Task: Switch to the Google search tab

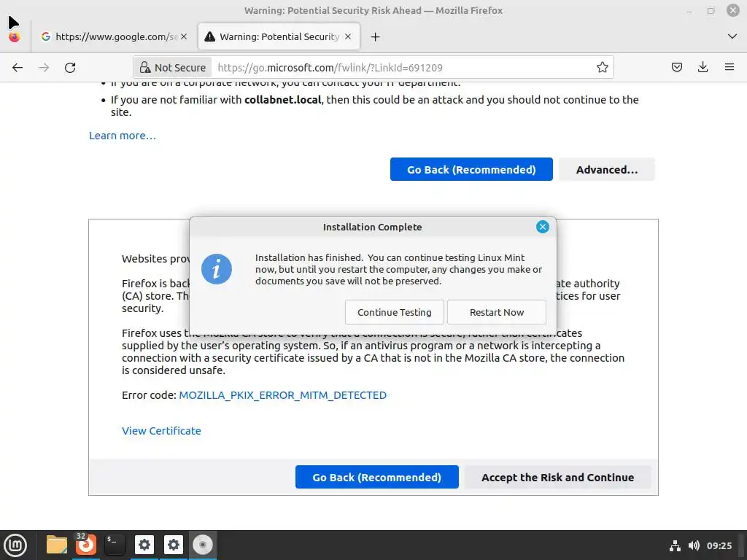Action: coord(114,36)
